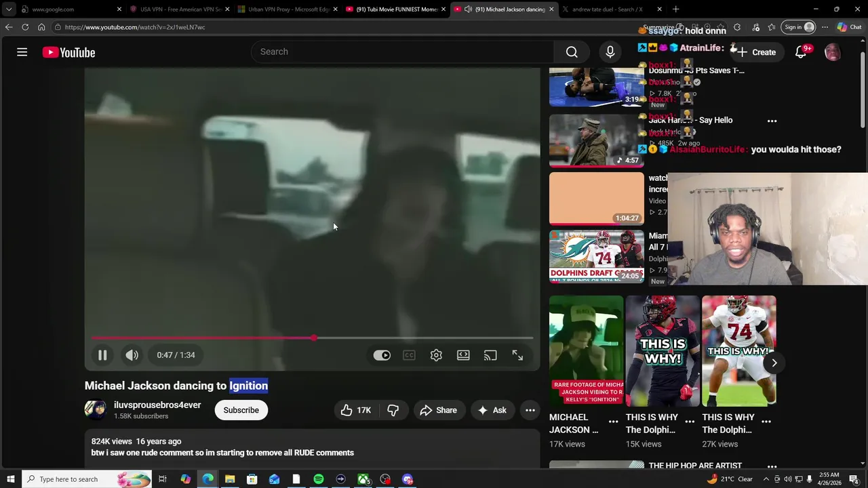This screenshot has width=868, height=488.
Task: Switch to the Tubi Movie FUNNIEST tab
Action: pos(395,9)
